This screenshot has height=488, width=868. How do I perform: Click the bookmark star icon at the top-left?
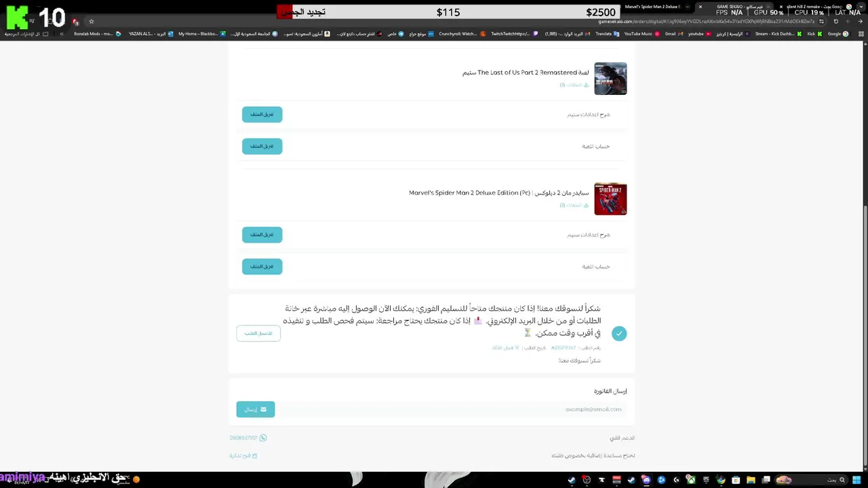[x=92, y=22]
